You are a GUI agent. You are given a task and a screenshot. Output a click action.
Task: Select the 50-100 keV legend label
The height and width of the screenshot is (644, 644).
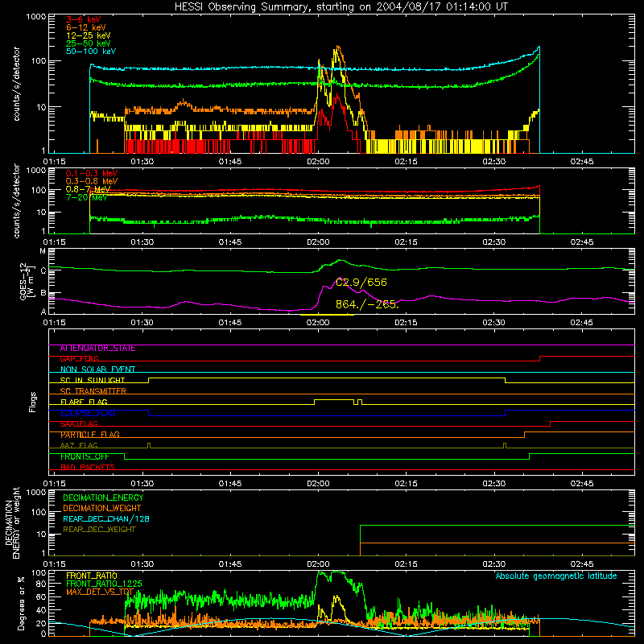(91, 52)
